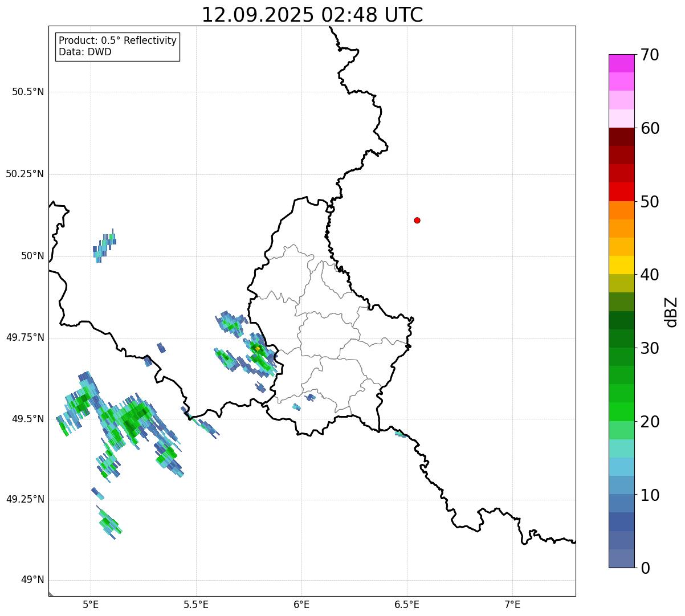Click the red station marker dot
Image resolution: width=685 pixels, height=616 pixels.
tap(417, 220)
